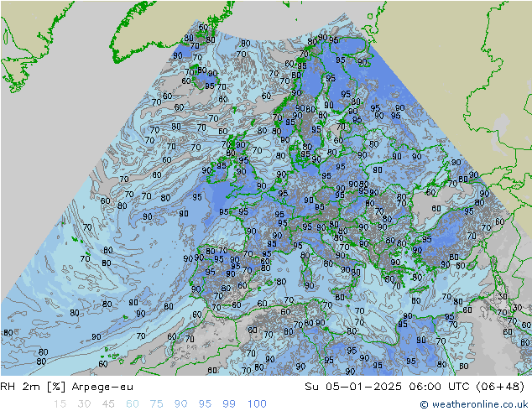Image resolution: width=532 pixels, height=411 pixels.
Task: Select the legend value 15
Action: tap(60, 404)
